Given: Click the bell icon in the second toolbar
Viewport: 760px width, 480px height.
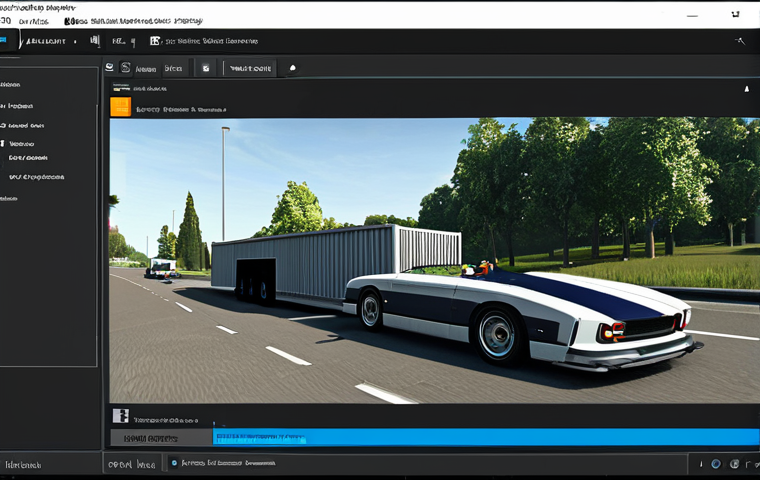Looking at the screenshot, I should (292, 68).
